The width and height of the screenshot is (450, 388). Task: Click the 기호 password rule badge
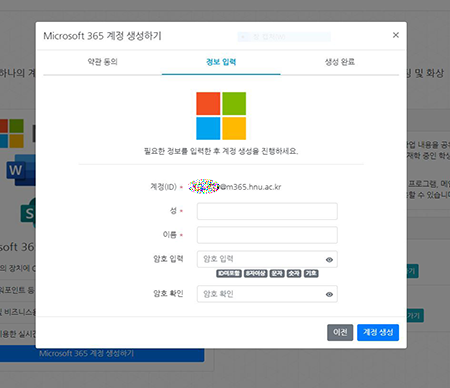pyautogui.click(x=311, y=273)
